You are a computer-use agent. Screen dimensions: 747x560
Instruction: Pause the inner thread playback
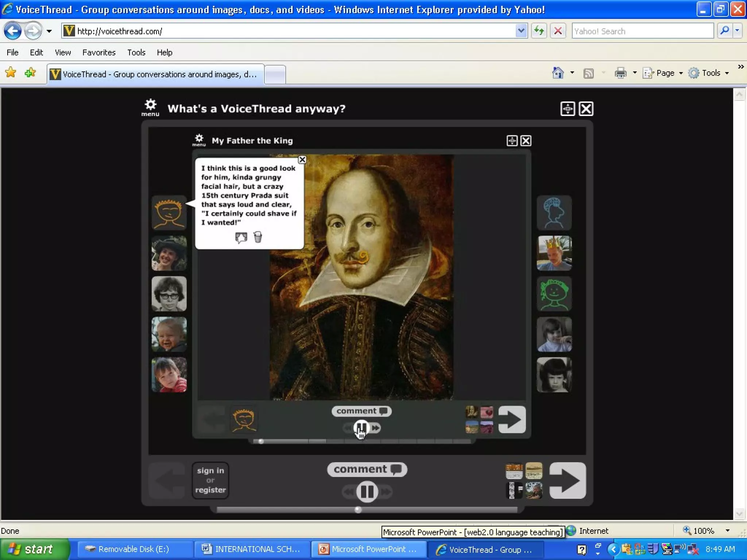[361, 428]
